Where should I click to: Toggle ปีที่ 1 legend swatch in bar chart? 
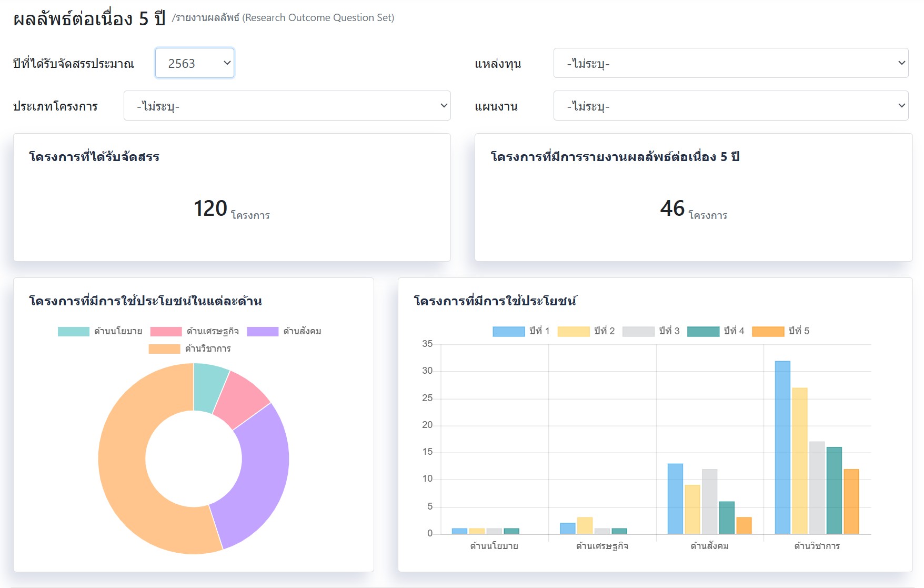click(509, 331)
